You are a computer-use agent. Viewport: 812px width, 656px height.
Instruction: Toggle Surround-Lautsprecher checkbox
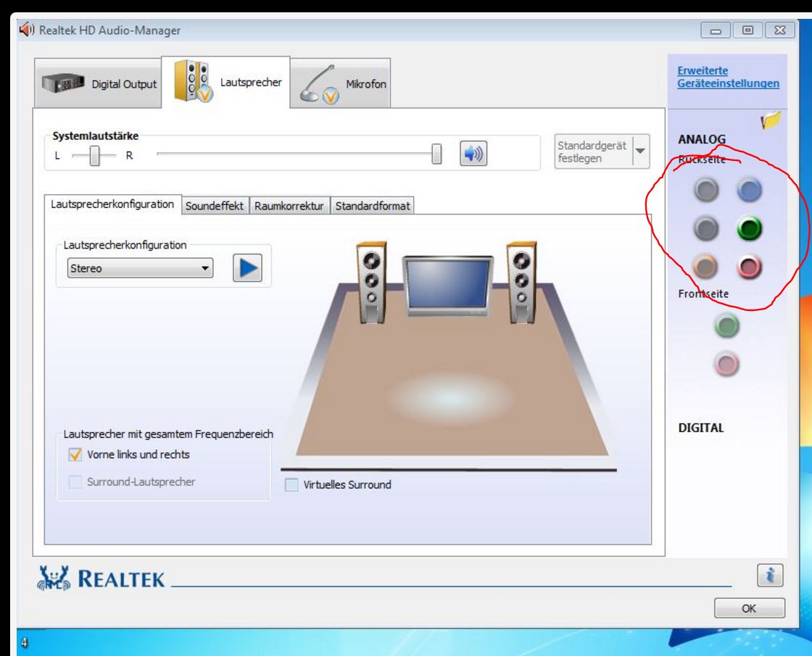[x=75, y=482]
